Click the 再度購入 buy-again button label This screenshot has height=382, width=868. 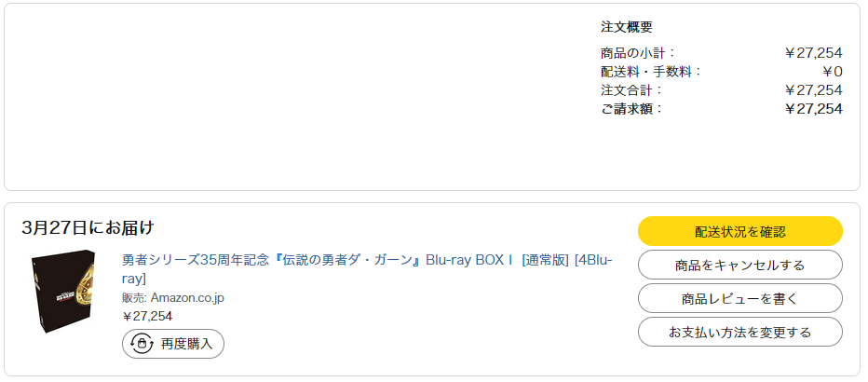coord(186,344)
